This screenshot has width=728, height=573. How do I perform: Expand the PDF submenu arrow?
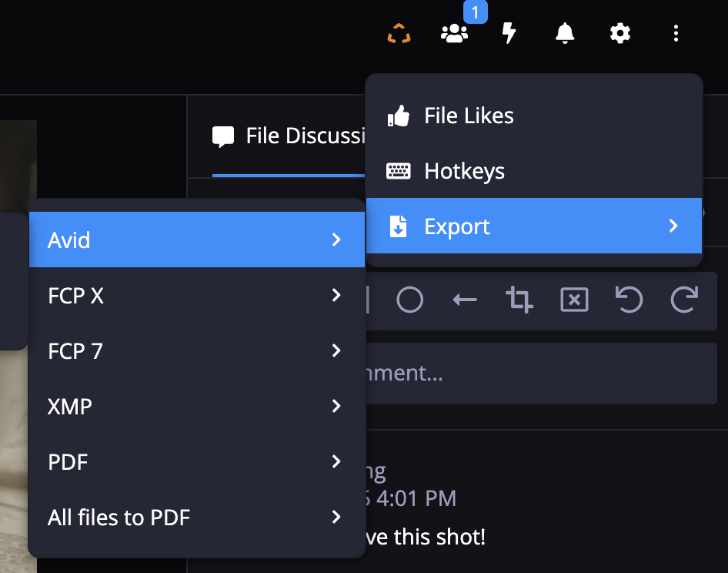[x=336, y=461]
